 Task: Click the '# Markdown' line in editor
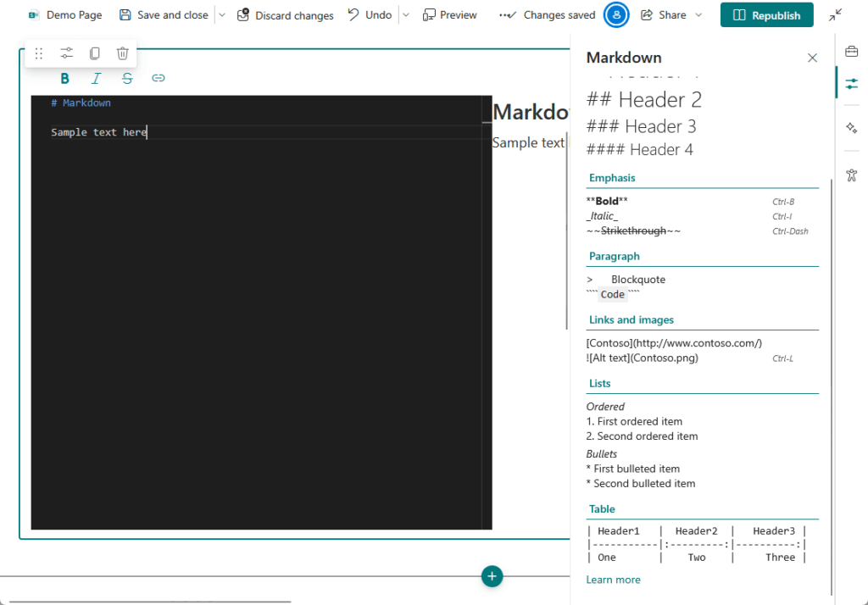81,103
